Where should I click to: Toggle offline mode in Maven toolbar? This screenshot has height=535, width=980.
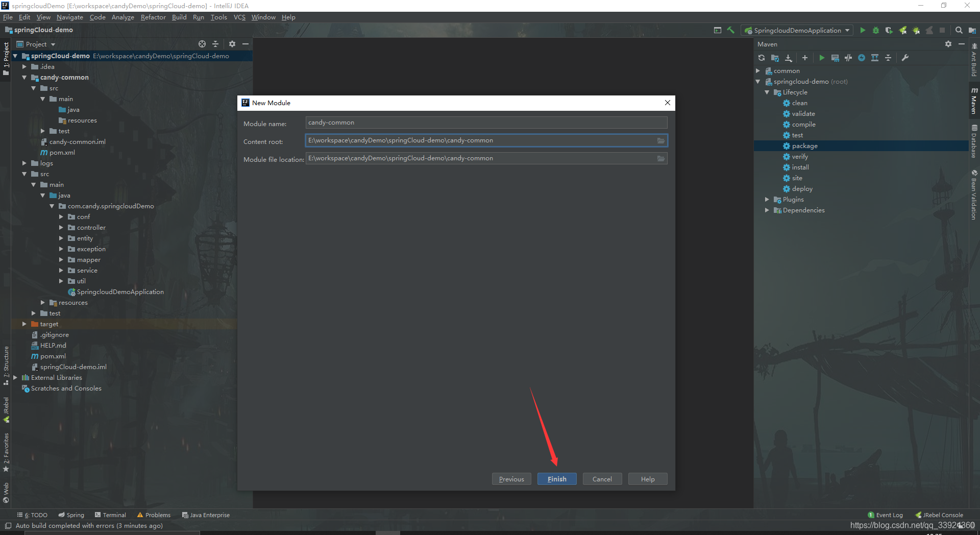(848, 58)
